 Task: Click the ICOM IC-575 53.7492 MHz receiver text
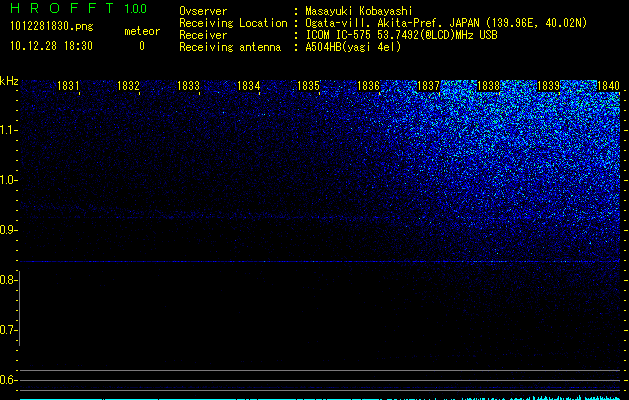tap(401, 35)
